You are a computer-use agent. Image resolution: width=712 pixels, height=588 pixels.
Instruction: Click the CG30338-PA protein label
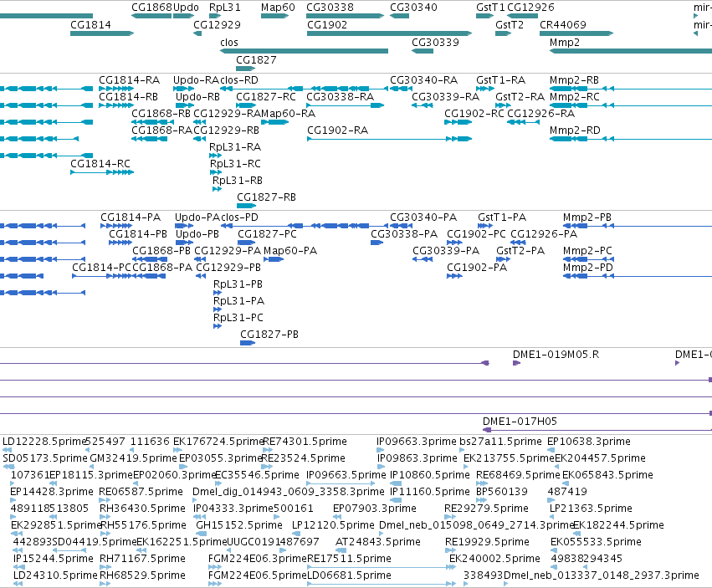pos(404,234)
